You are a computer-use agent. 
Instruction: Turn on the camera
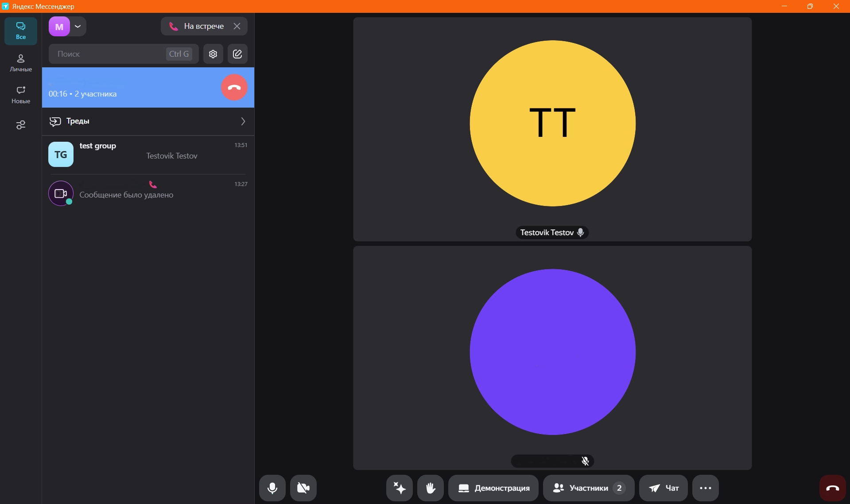[x=303, y=488]
